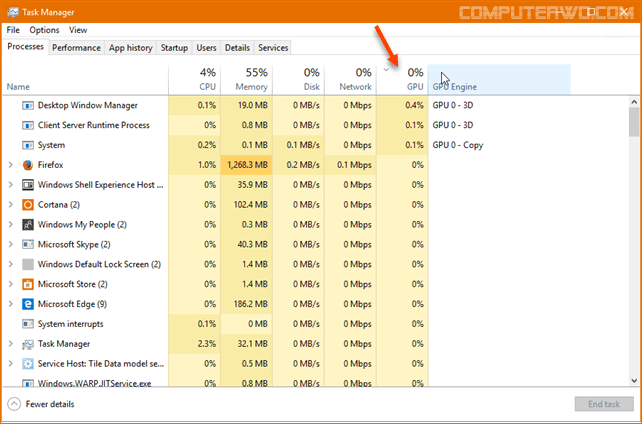Expand Microsoft Skype (2) group
The height and width of the screenshot is (424, 642).
point(11,244)
